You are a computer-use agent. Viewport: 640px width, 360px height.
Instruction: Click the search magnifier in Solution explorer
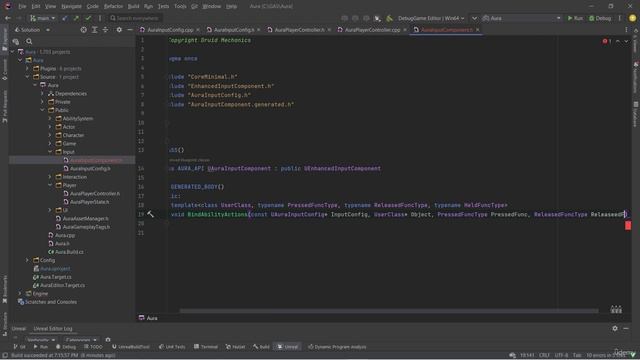(29, 41)
